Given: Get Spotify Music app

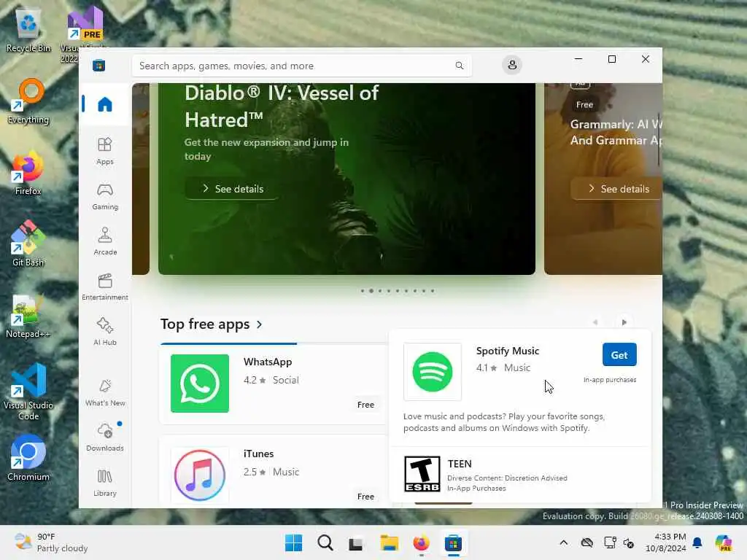Looking at the screenshot, I should coord(619,355).
